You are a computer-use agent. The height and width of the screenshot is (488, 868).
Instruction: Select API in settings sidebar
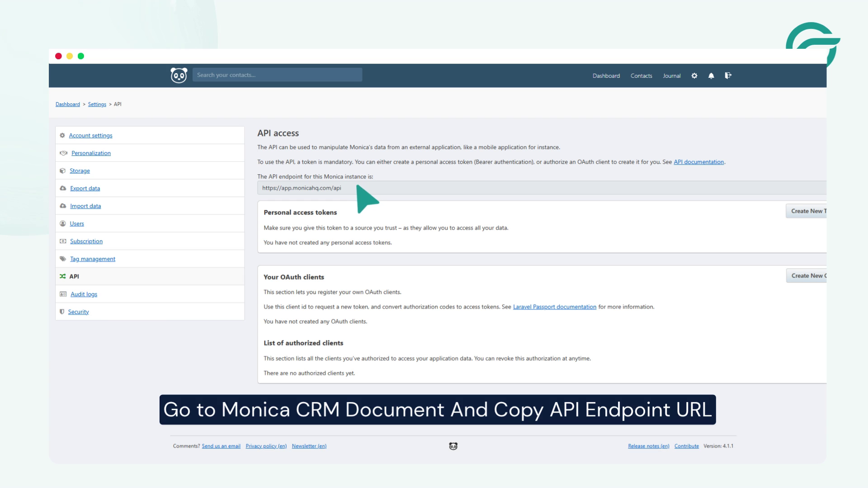coord(74,276)
